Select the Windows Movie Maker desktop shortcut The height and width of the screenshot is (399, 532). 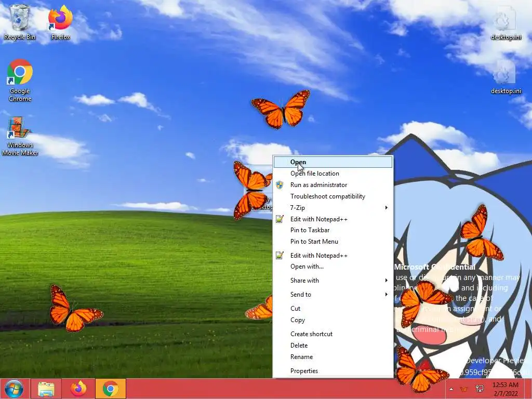tap(20, 136)
